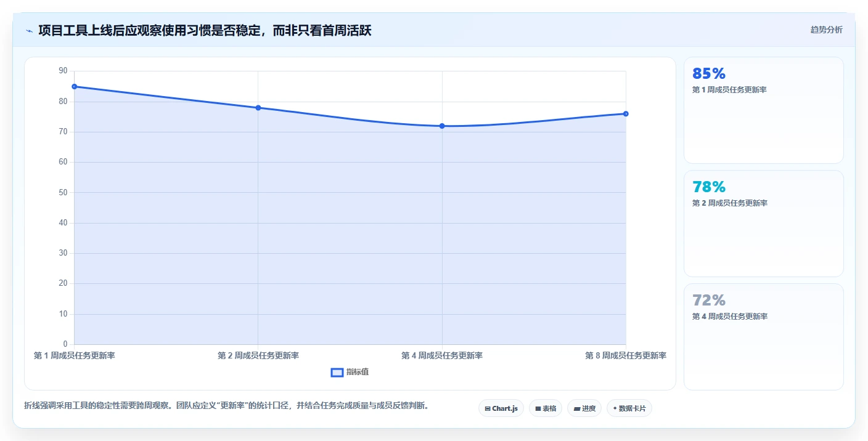Click the week 8 data point at 76
868x441 pixels.
pyautogui.click(x=626, y=113)
